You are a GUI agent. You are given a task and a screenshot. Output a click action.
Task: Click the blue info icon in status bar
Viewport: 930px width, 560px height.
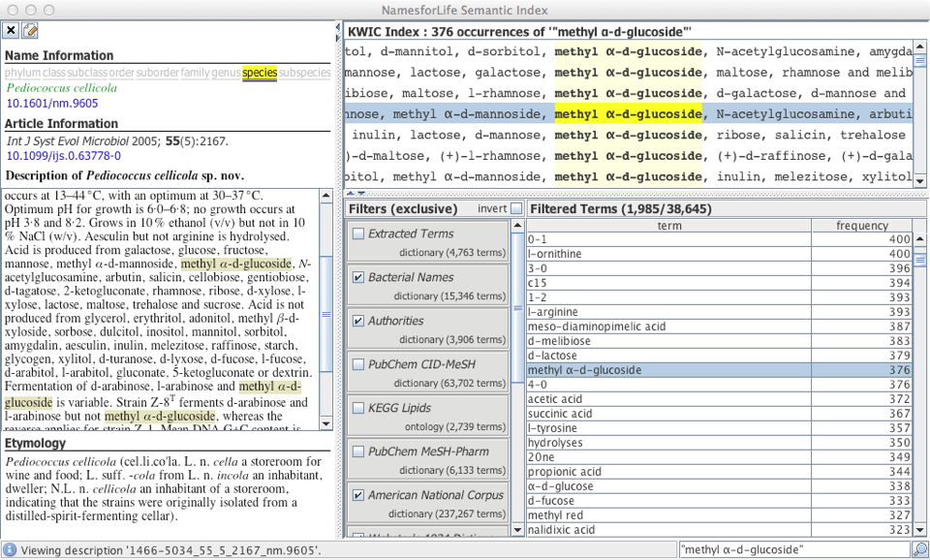[x=10, y=549]
